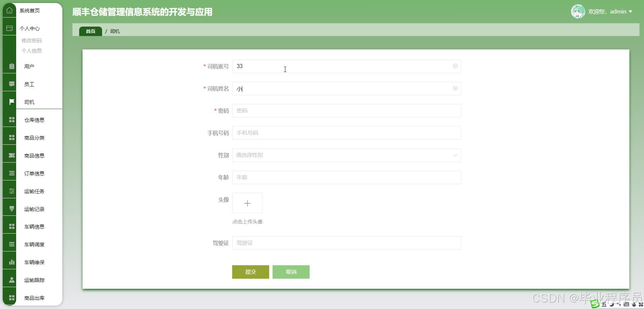The image size is (644, 309).
Task: Open the 性别 dropdown
Action: 346,155
